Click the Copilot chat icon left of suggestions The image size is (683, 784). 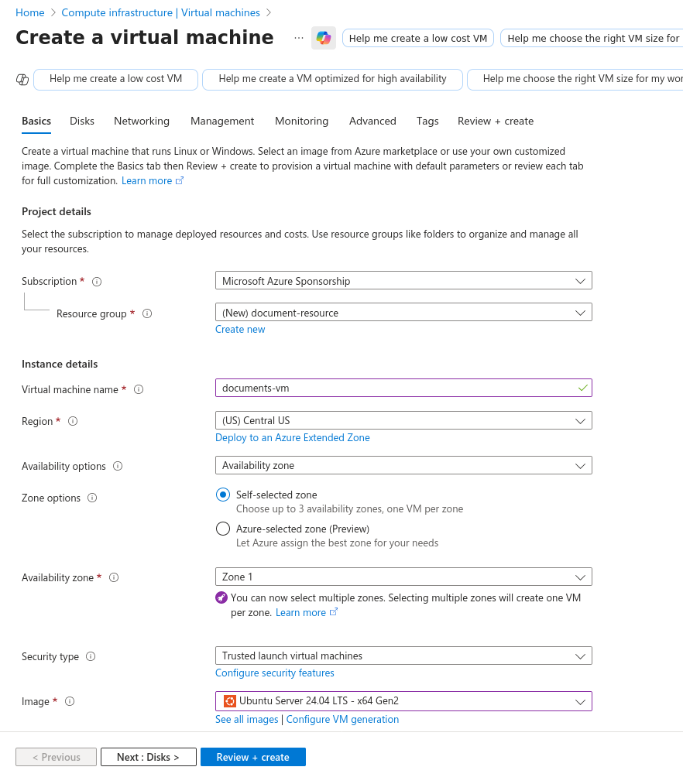pyautogui.click(x=22, y=79)
